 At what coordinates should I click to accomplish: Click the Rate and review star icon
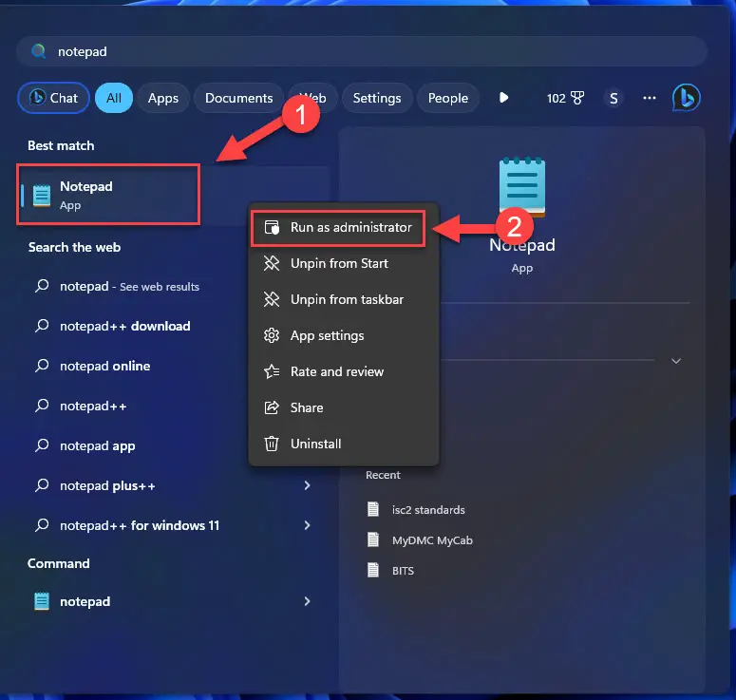tap(272, 371)
